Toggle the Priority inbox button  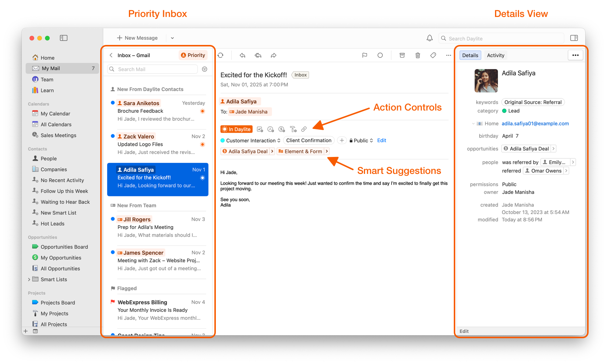point(193,55)
